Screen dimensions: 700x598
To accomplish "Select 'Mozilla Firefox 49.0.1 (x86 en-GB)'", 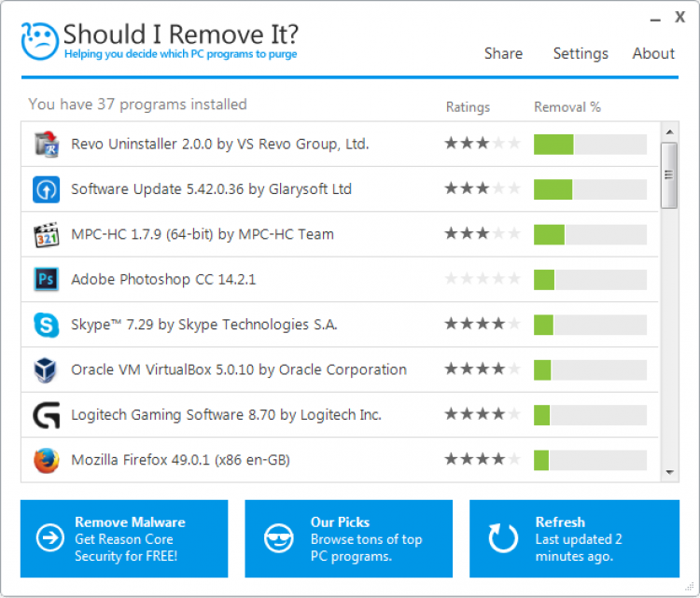I will (180, 460).
